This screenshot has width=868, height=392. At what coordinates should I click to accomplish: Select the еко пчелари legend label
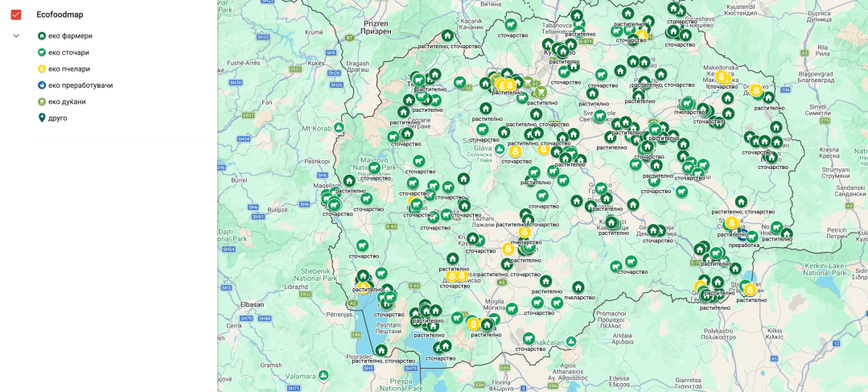(x=69, y=69)
